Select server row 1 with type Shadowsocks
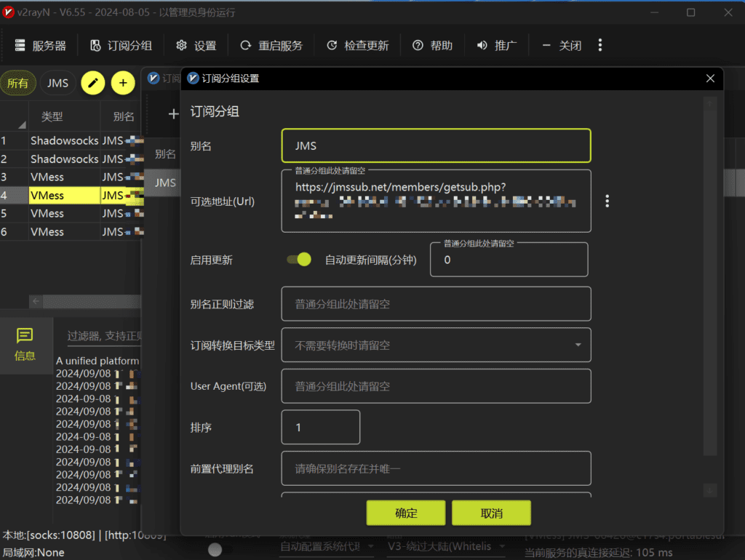This screenshot has height=560, width=745. click(71, 140)
